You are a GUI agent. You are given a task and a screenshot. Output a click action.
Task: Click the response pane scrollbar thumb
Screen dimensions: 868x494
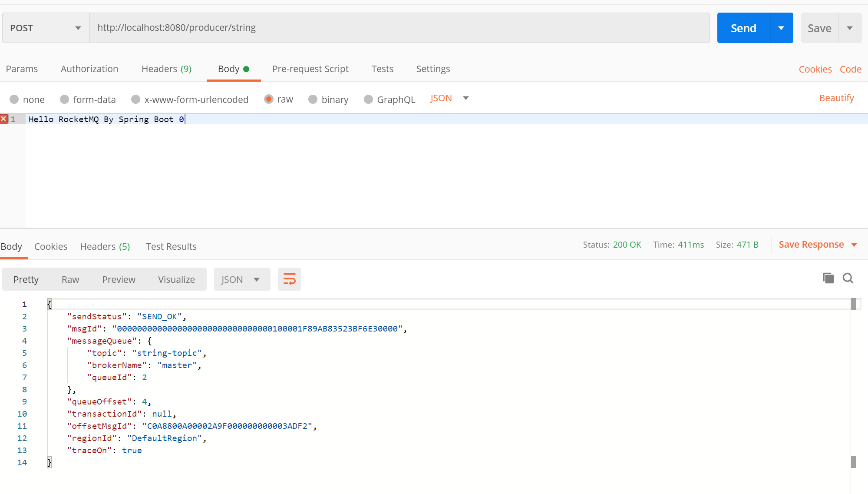click(x=853, y=304)
